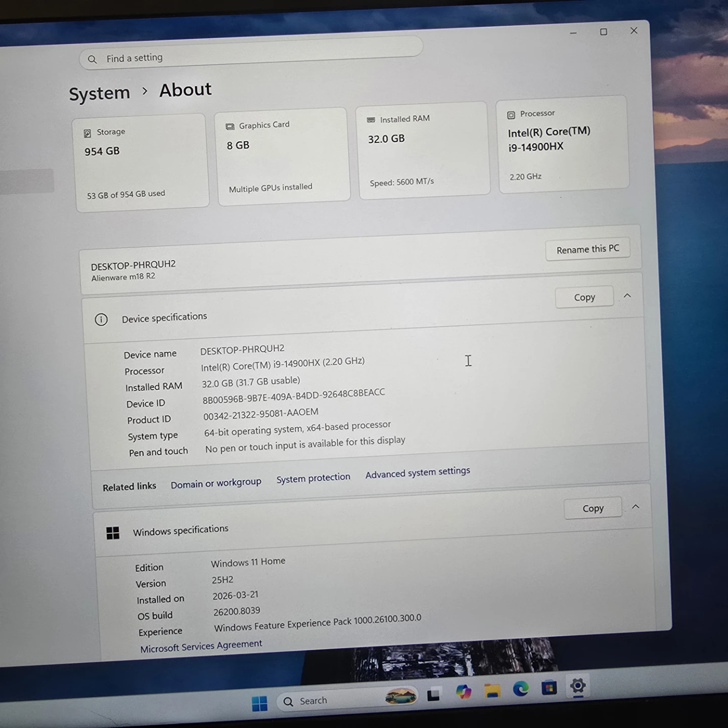Click the Product ID value 00342-21322-95081-AAOEM
This screenshot has width=728, height=728.
click(261, 414)
